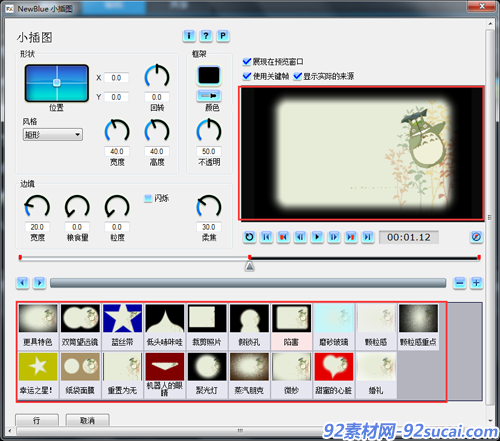
Task: Open help with the '?' button
Action: pyautogui.click(x=206, y=36)
